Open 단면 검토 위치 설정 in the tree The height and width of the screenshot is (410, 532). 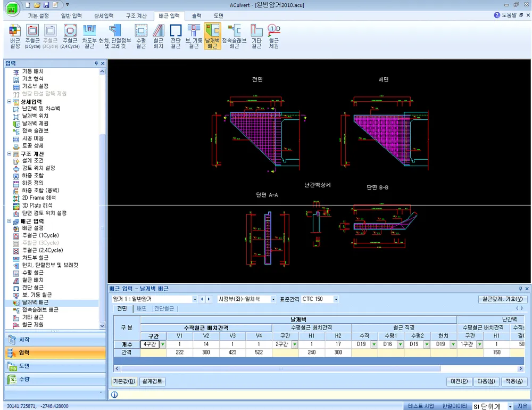click(x=44, y=213)
